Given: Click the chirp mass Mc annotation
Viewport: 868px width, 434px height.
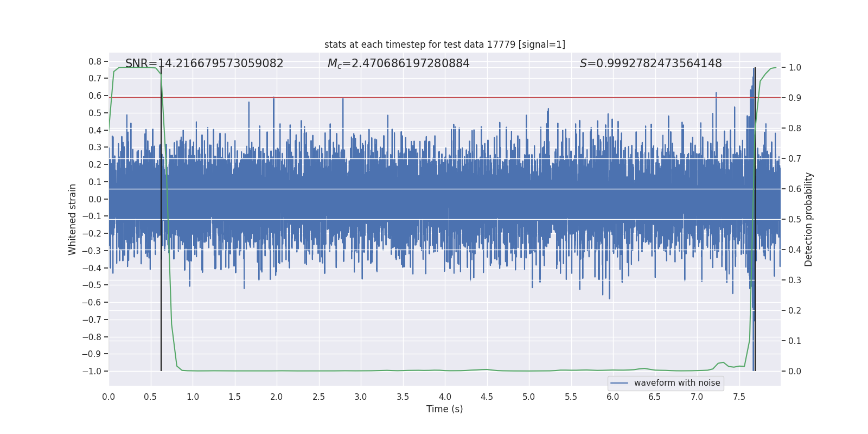Looking at the screenshot, I should coord(398,63).
